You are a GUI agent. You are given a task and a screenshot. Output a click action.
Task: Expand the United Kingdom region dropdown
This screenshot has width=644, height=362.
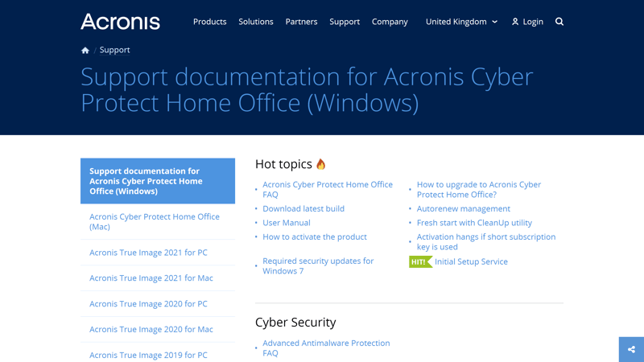click(461, 22)
